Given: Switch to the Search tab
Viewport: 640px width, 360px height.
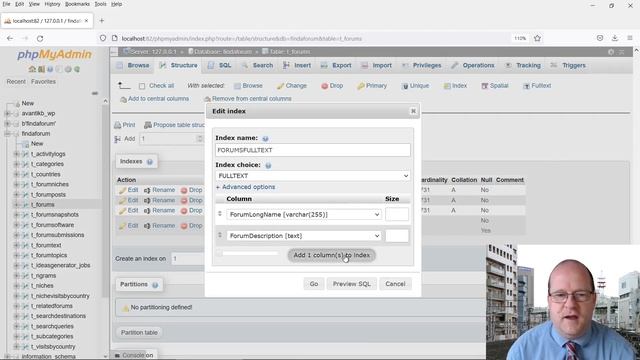Looking at the screenshot, I should [257, 65].
